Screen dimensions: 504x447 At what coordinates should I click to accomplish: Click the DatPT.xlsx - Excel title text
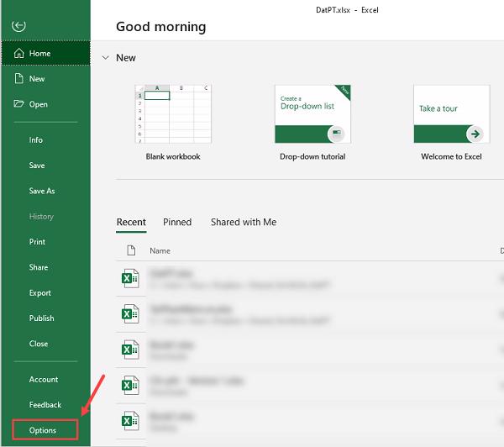click(347, 10)
